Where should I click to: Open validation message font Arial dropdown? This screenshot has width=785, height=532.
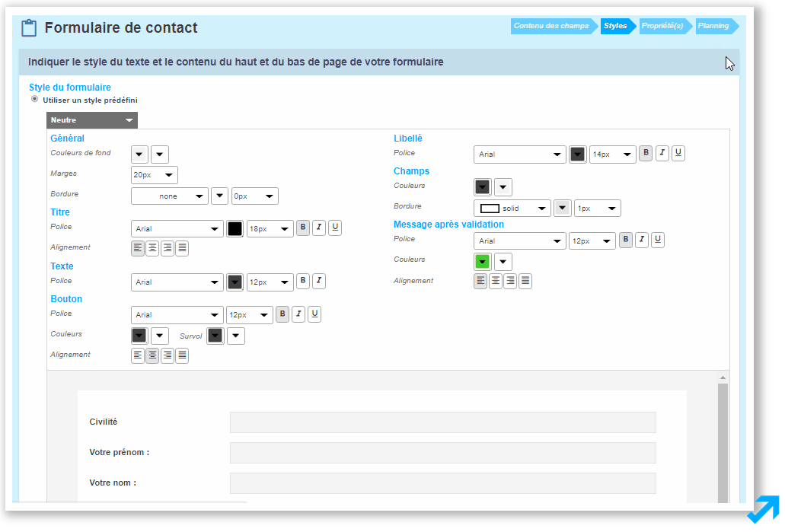[520, 241]
